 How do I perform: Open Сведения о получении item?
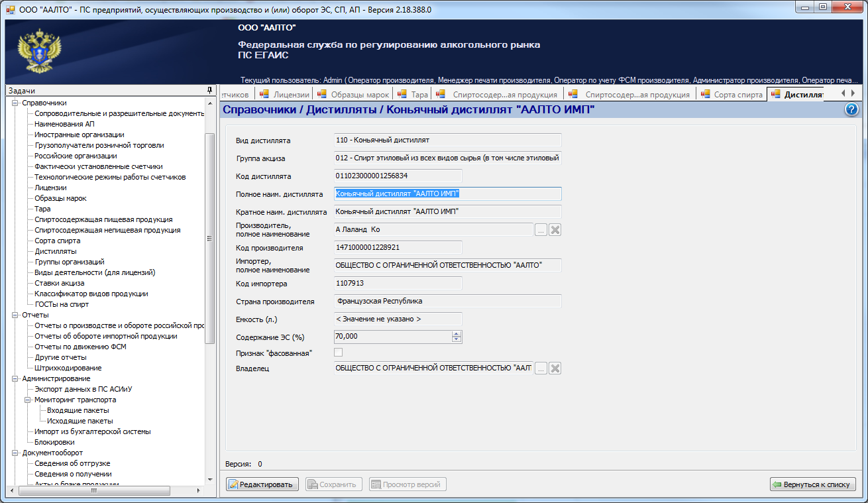[x=73, y=474]
